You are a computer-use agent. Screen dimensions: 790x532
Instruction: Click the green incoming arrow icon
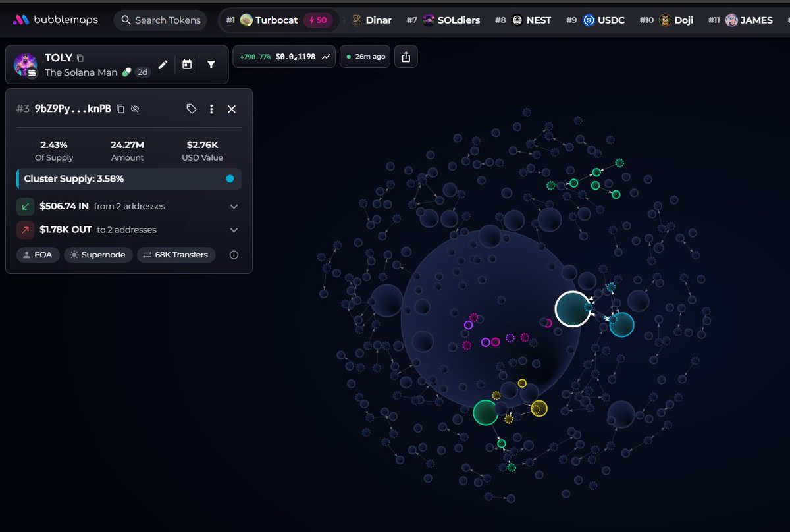[25, 206]
